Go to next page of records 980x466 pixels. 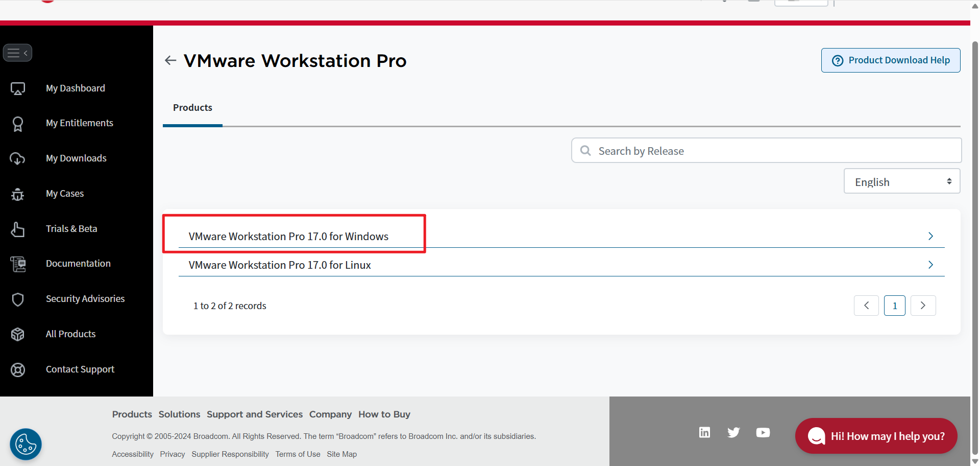click(x=923, y=306)
